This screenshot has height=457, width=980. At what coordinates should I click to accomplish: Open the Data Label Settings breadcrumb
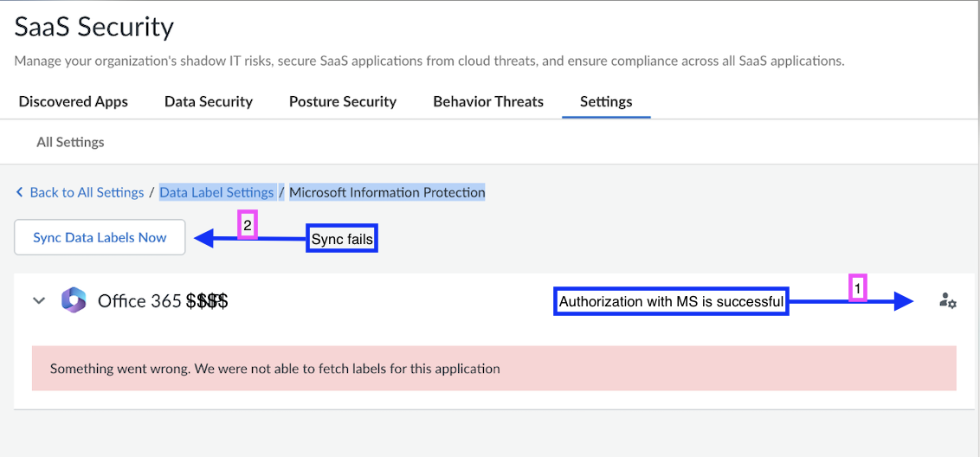tap(216, 192)
